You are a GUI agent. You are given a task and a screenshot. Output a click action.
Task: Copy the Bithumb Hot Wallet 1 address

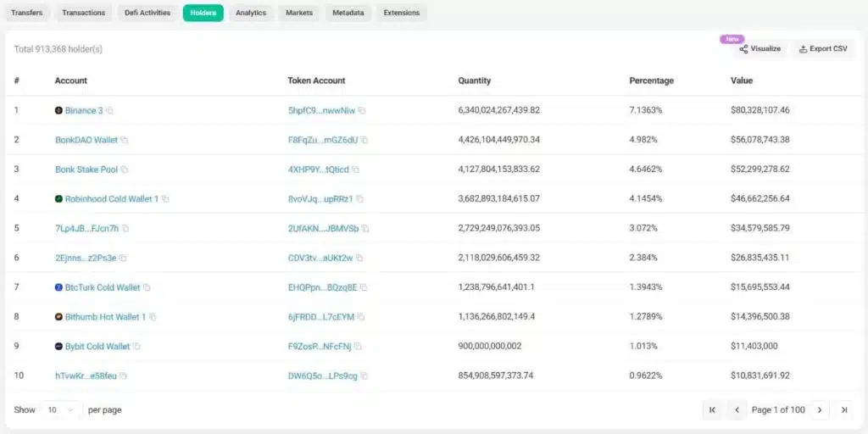pos(153,317)
